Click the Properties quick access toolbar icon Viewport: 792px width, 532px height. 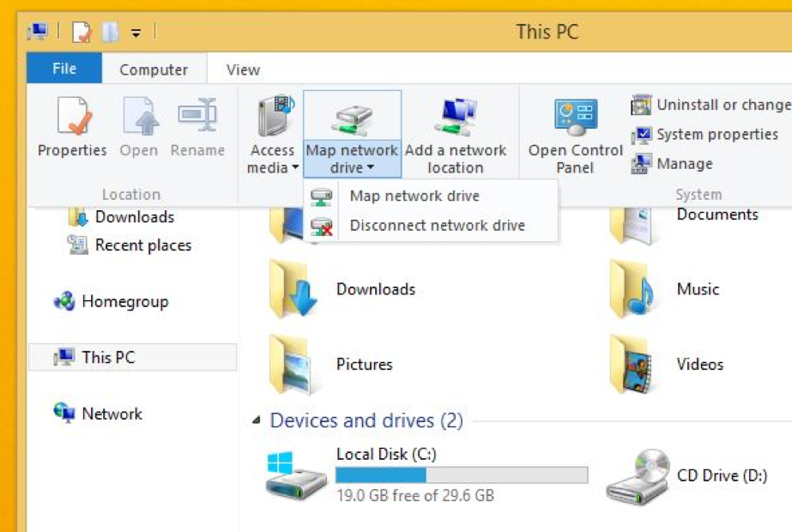pos(82,33)
